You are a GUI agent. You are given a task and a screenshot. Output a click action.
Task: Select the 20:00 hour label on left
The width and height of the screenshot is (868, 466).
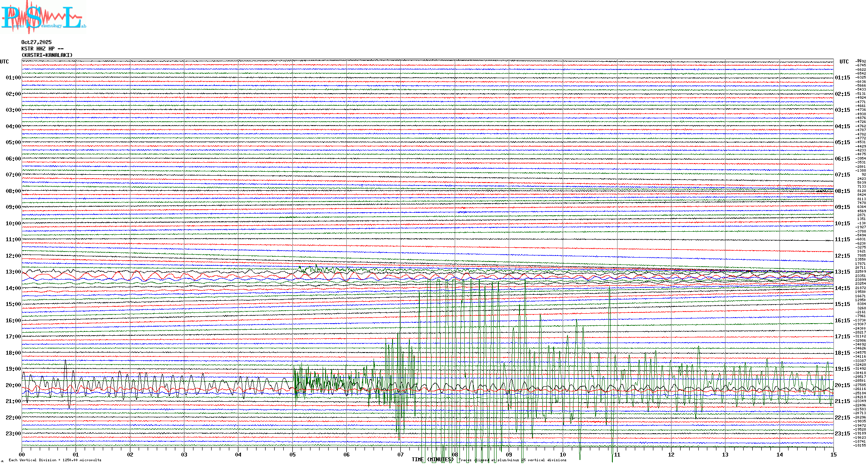click(13, 385)
